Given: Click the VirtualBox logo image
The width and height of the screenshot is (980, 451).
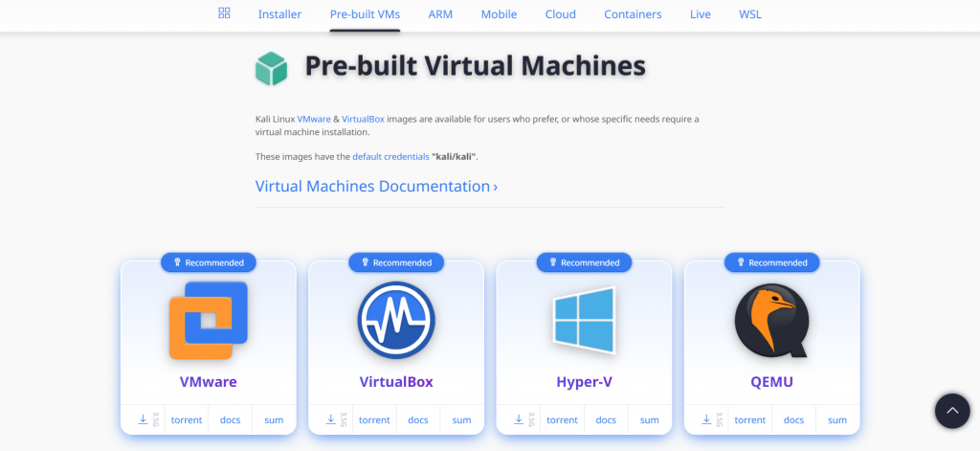Looking at the screenshot, I should 396,320.
